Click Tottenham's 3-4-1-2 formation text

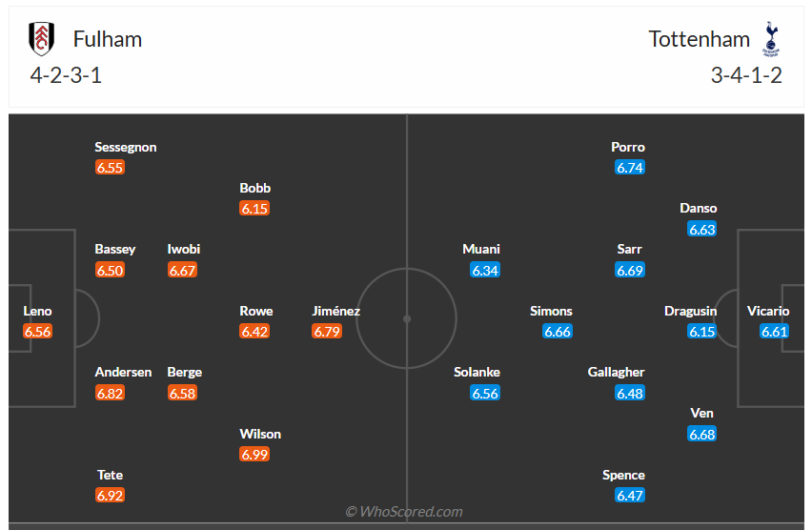click(746, 76)
